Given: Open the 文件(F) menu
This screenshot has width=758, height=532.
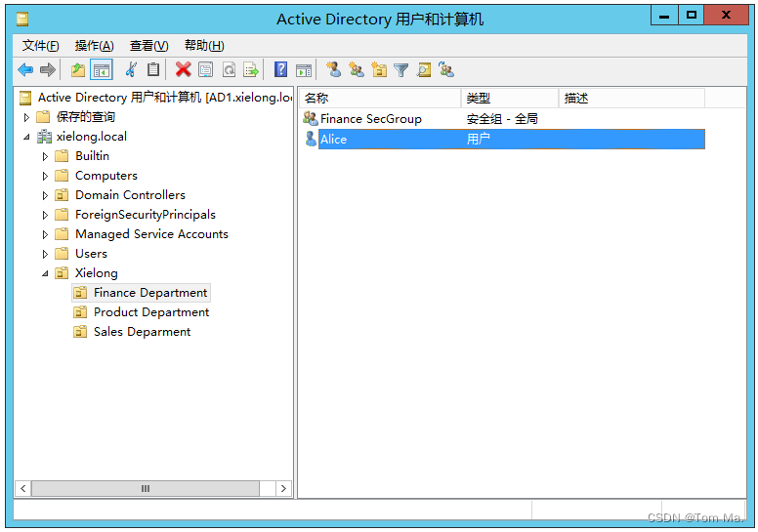Looking at the screenshot, I should (x=41, y=46).
